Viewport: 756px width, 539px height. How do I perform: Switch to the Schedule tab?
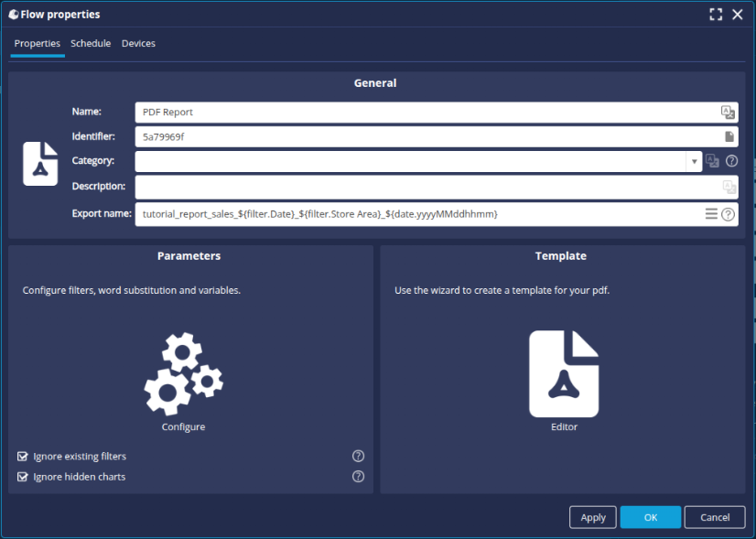pos(91,43)
